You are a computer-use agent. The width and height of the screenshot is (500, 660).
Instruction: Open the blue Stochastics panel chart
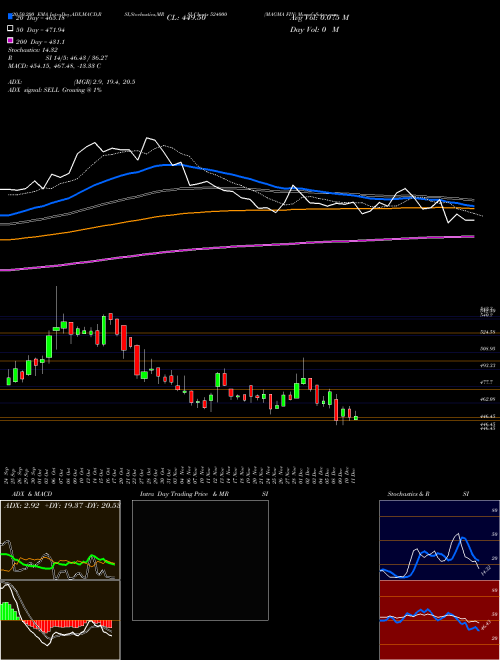pyautogui.click(x=439, y=540)
